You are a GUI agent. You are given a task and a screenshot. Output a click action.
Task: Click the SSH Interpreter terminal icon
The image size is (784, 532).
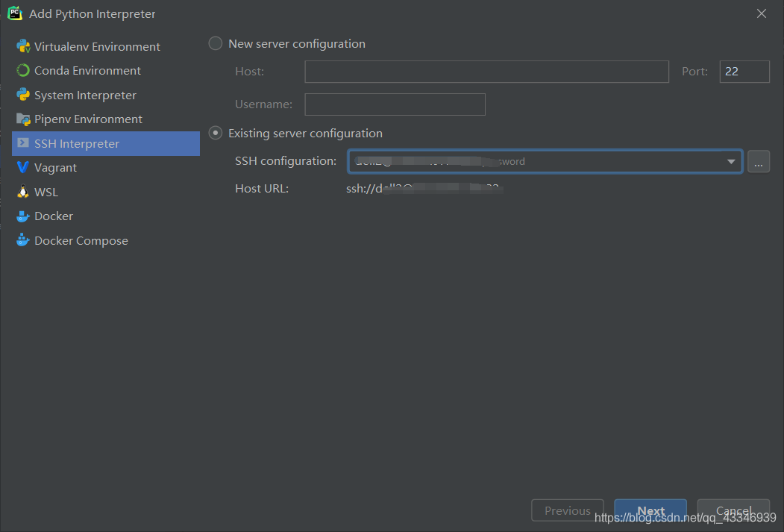[x=23, y=143]
